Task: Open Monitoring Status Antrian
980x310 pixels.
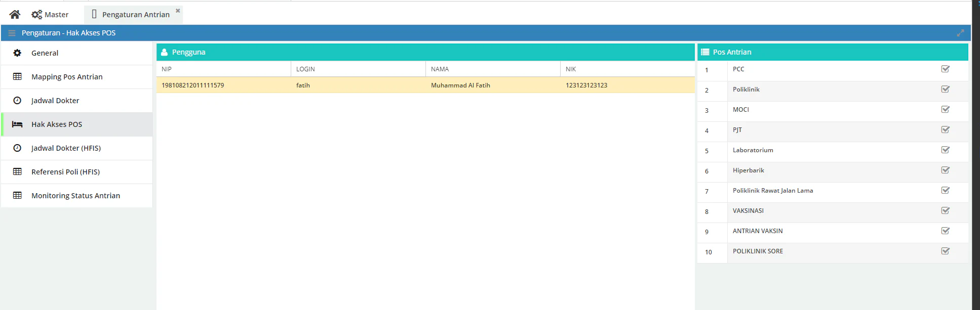Action: [x=77, y=196]
